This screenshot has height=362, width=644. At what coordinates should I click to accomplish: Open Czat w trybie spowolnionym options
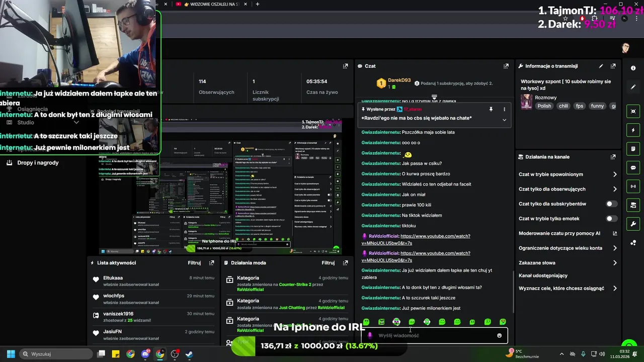(x=568, y=174)
